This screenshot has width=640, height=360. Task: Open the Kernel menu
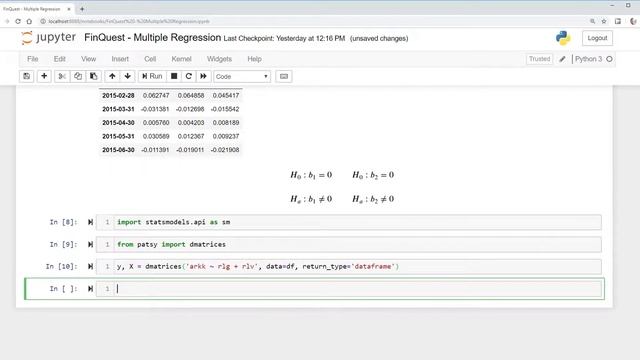(181, 59)
